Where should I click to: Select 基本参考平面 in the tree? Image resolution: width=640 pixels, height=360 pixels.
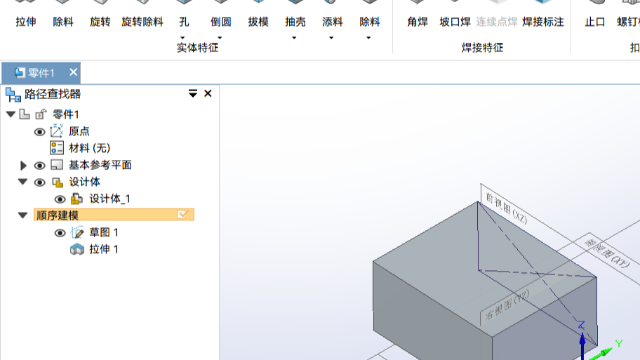click(100, 165)
